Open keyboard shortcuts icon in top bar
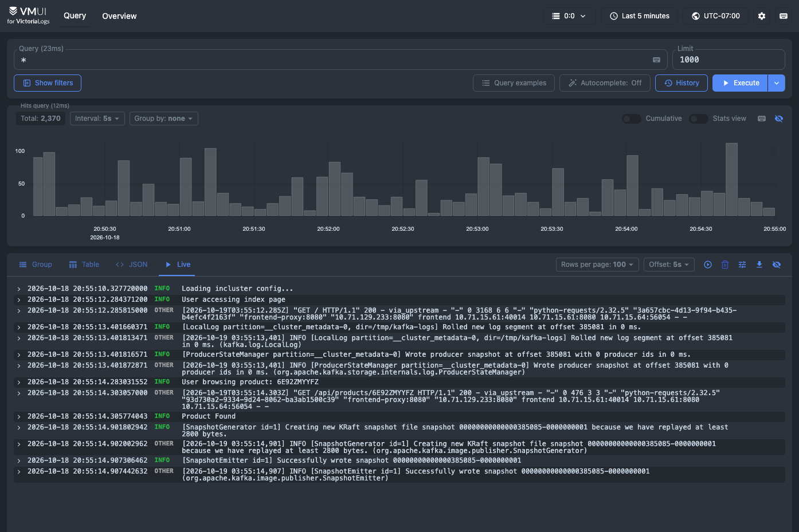 click(x=784, y=16)
